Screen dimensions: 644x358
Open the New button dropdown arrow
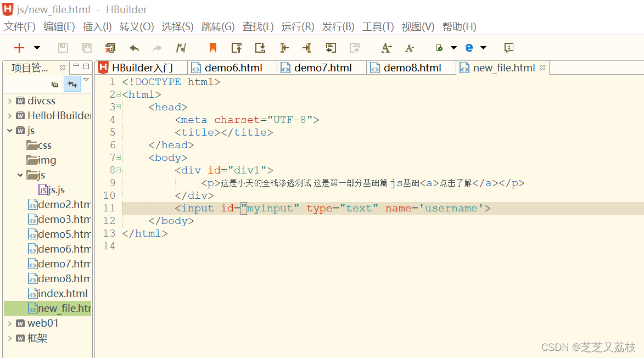point(37,48)
